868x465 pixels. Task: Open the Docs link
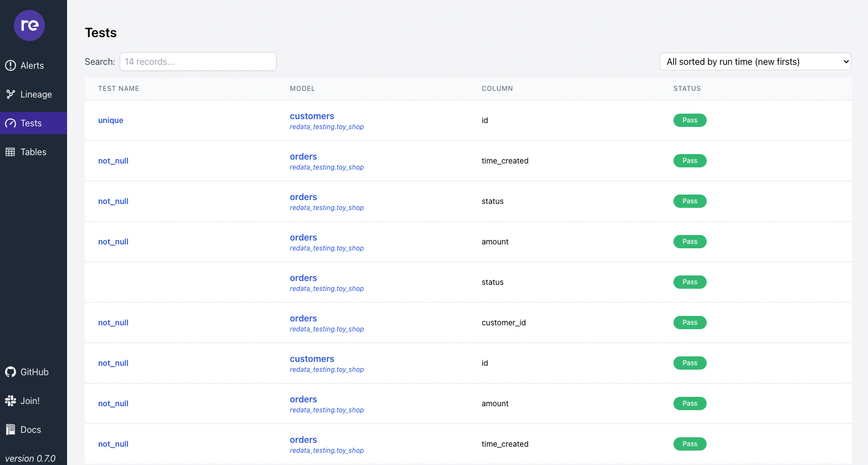(33, 430)
